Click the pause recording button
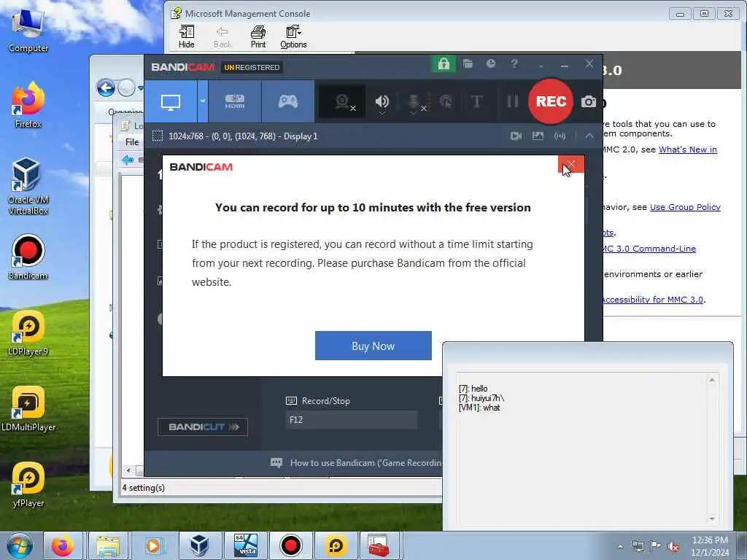747x560 pixels. [513, 101]
